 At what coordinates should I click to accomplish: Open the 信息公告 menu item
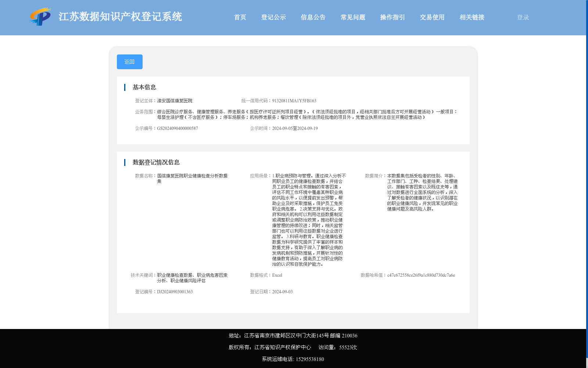313,17
